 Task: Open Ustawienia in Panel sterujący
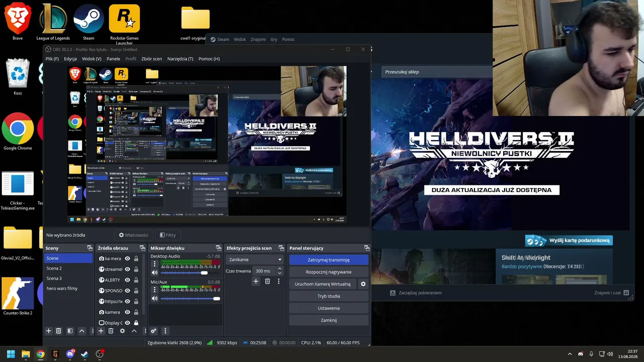(x=329, y=308)
